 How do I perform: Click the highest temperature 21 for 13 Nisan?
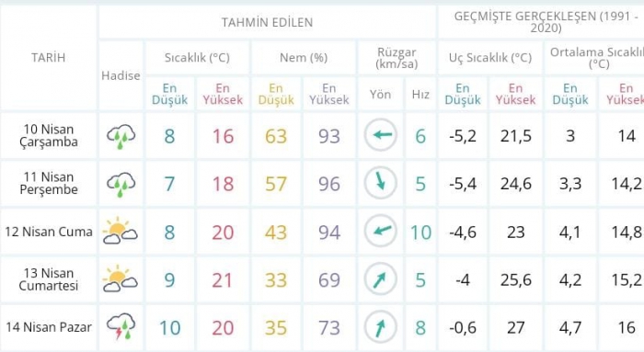click(223, 280)
